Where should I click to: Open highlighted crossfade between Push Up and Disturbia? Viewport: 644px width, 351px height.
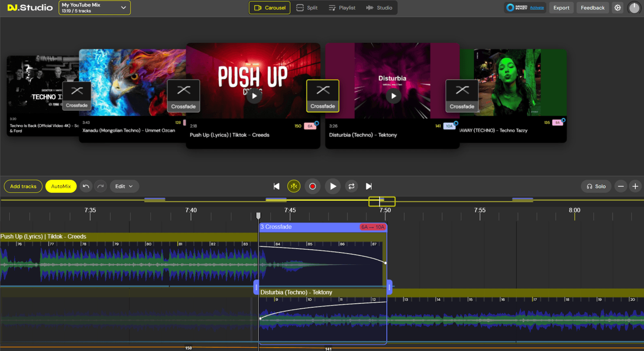tap(323, 96)
